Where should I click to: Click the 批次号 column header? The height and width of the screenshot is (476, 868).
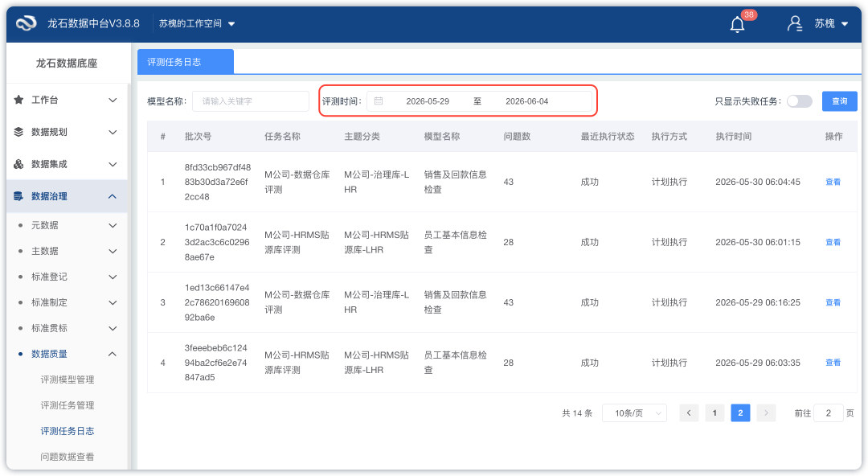coord(198,137)
